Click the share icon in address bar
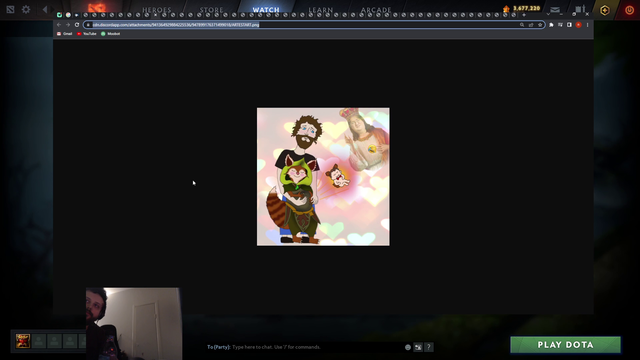Viewport: 640px width, 360px height. (531, 25)
